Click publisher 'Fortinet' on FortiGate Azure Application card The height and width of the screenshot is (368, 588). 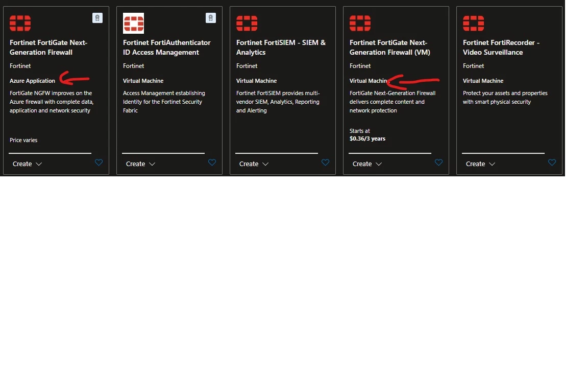(20, 66)
